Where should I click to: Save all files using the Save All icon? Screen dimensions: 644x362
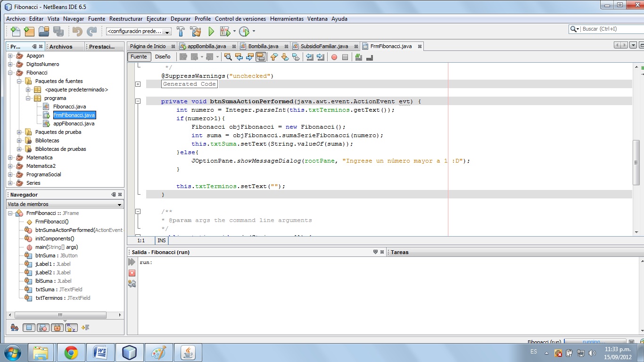pos(58,31)
